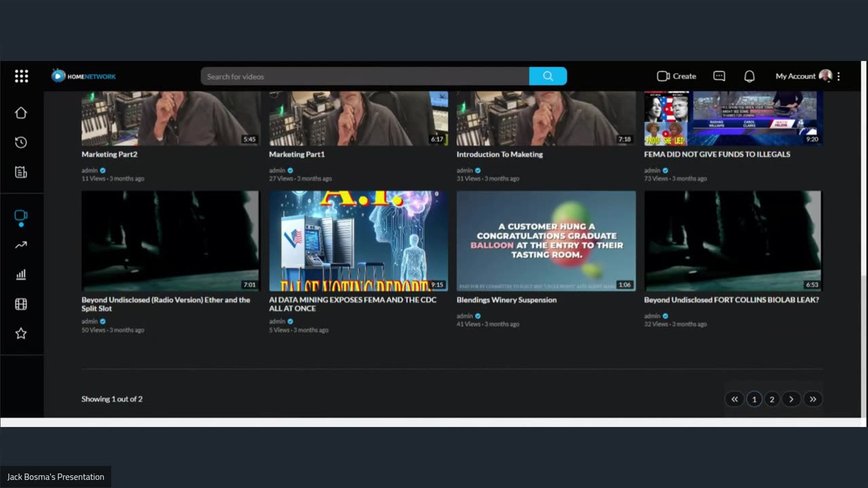Open the three-dot account options menu

(x=839, y=76)
